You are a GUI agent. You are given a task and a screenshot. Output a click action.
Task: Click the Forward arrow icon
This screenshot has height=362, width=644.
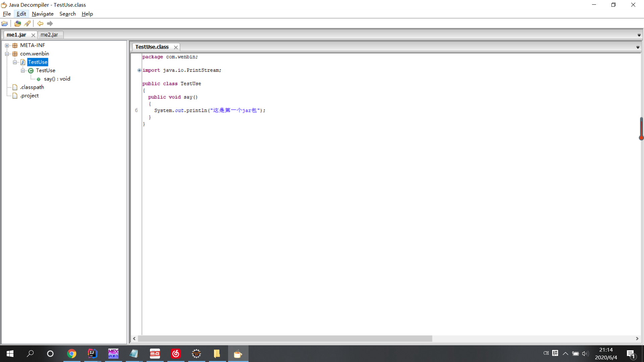pos(50,23)
